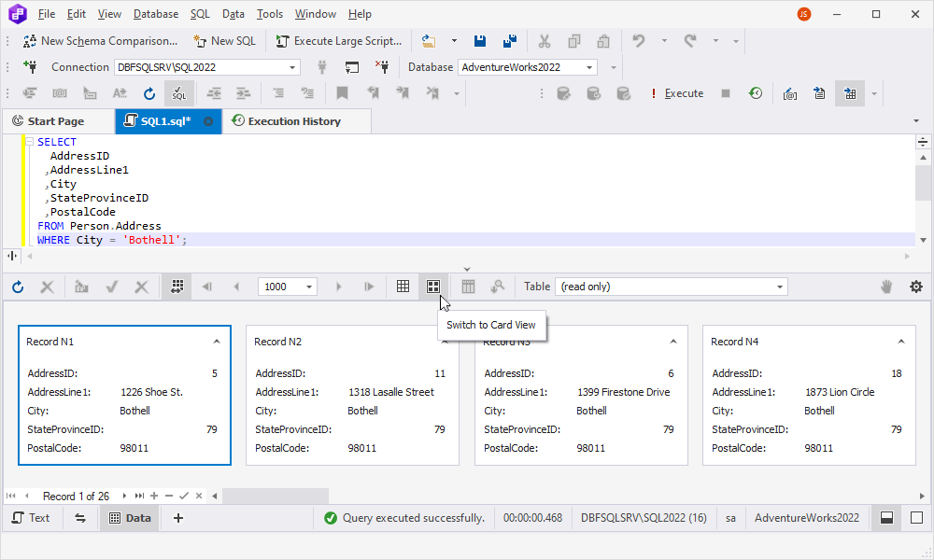Switch to the Execution History tab
Viewport: 934px width, 560px height.
click(295, 121)
